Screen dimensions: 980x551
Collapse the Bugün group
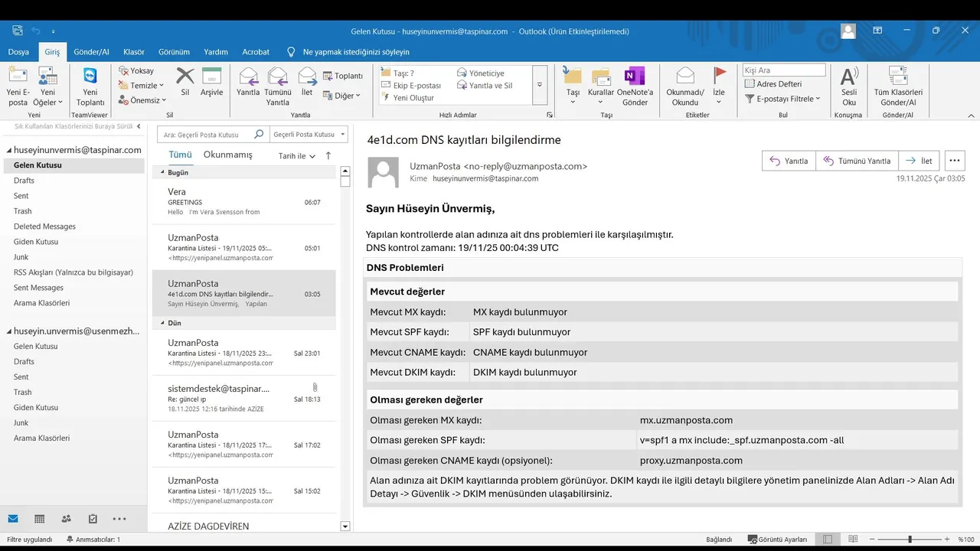point(162,173)
